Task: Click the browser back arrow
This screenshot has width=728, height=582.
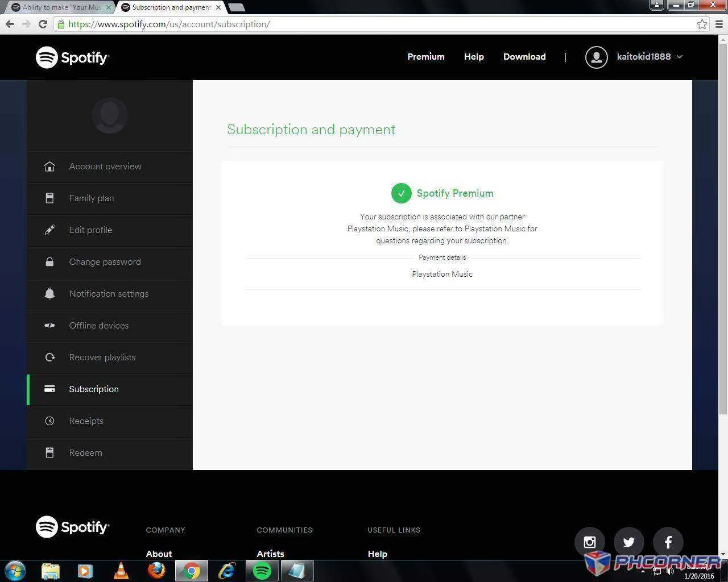Action: pos(10,24)
